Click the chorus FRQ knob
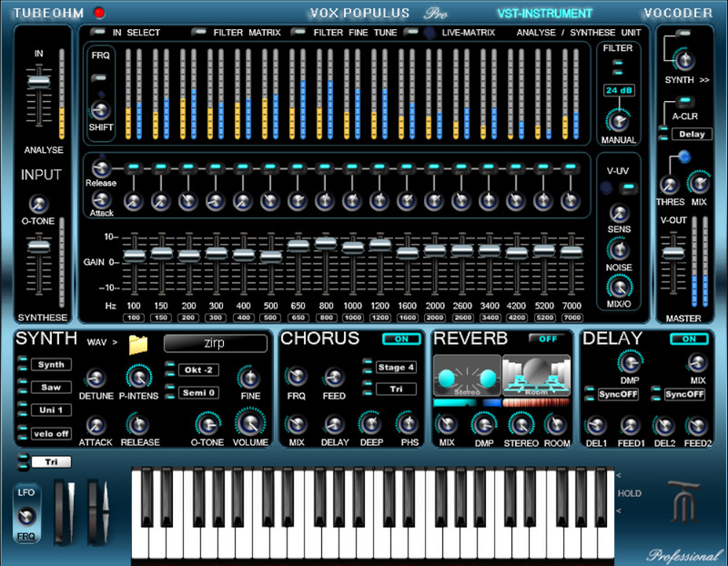728x566 pixels. click(x=297, y=377)
